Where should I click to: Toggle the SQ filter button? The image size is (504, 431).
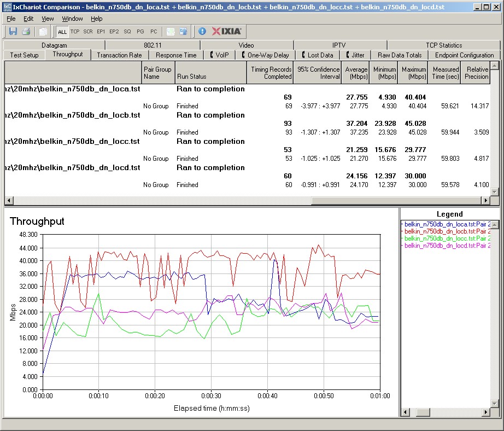click(127, 32)
